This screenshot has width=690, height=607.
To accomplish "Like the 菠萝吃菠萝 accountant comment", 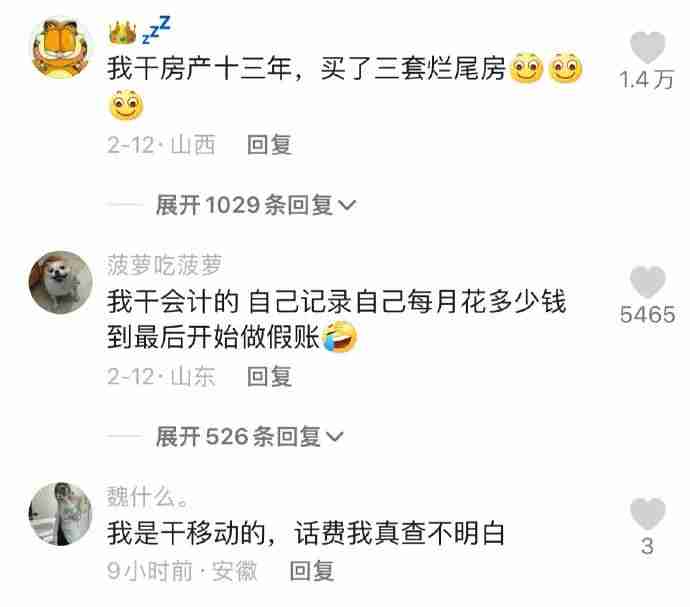I will coord(647,282).
